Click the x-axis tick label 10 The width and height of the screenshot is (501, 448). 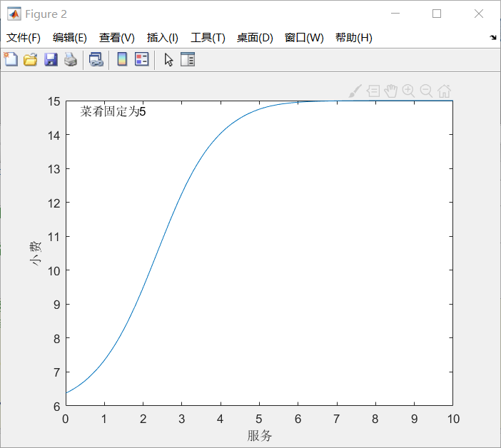click(x=453, y=419)
